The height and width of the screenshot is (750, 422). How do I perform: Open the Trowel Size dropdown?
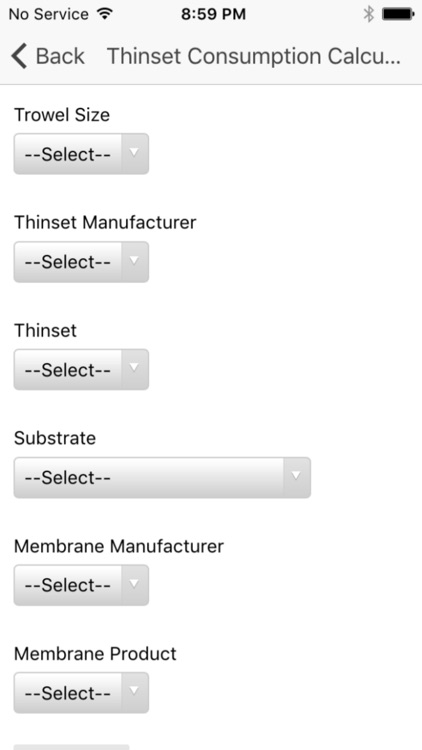pyautogui.click(x=81, y=154)
